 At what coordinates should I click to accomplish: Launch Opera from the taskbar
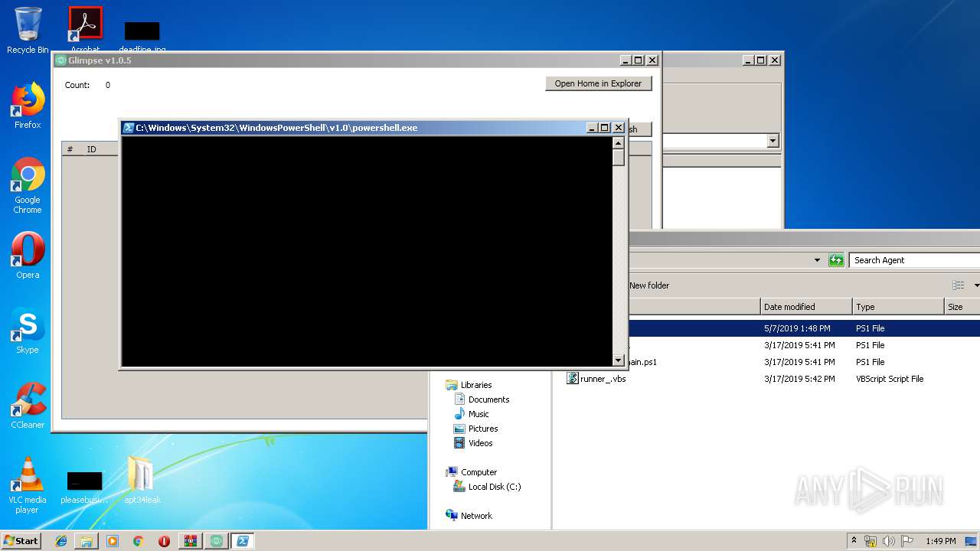(164, 541)
